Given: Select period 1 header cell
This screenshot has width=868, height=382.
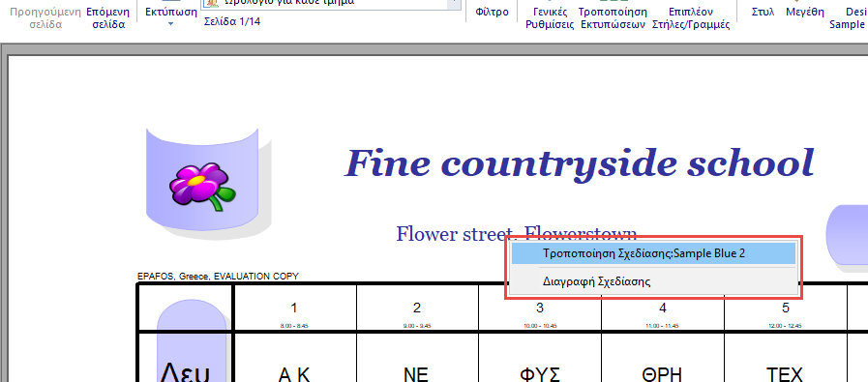Looking at the screenshot, I should point(294,309).
